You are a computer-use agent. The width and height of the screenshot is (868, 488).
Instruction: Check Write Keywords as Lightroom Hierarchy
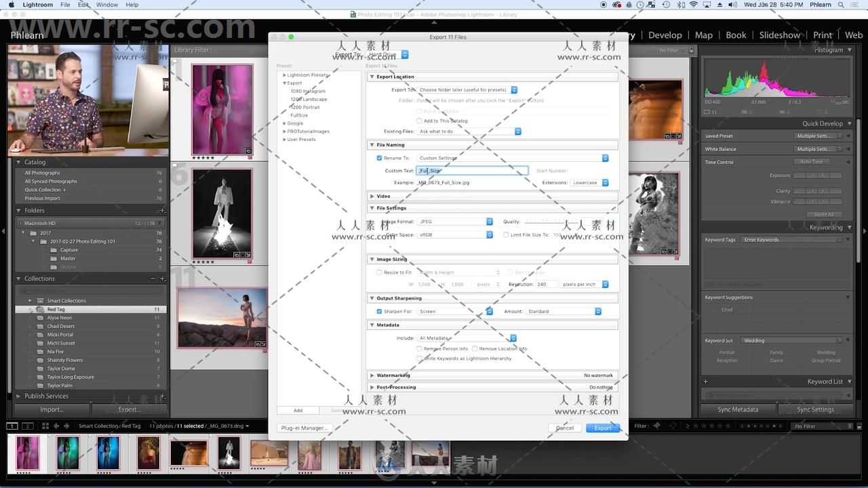point(419,359)
